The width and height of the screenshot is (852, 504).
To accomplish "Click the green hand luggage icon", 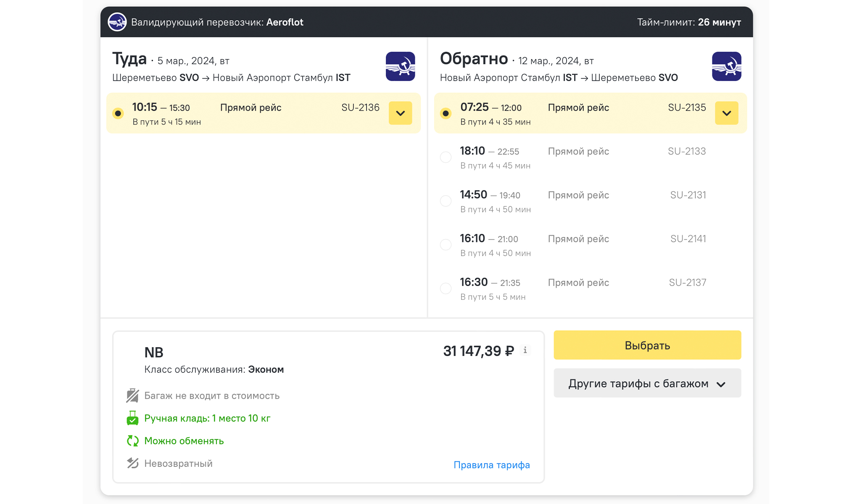I will pos(132,418).
